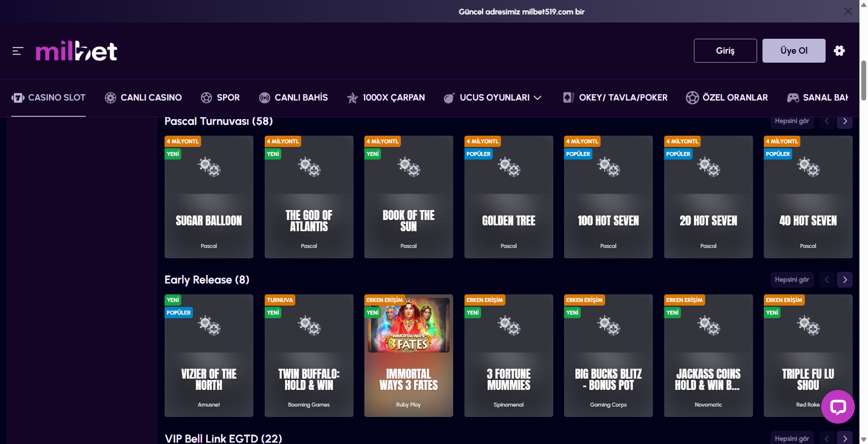Click the Canlı Bahis icon
The image size is (868, 444).
point(265,98)
